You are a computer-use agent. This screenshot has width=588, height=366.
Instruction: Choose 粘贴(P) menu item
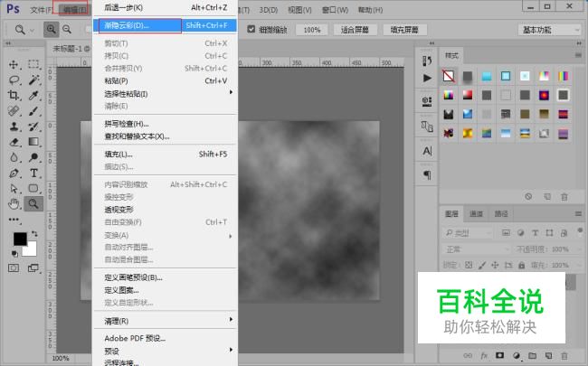166,80
